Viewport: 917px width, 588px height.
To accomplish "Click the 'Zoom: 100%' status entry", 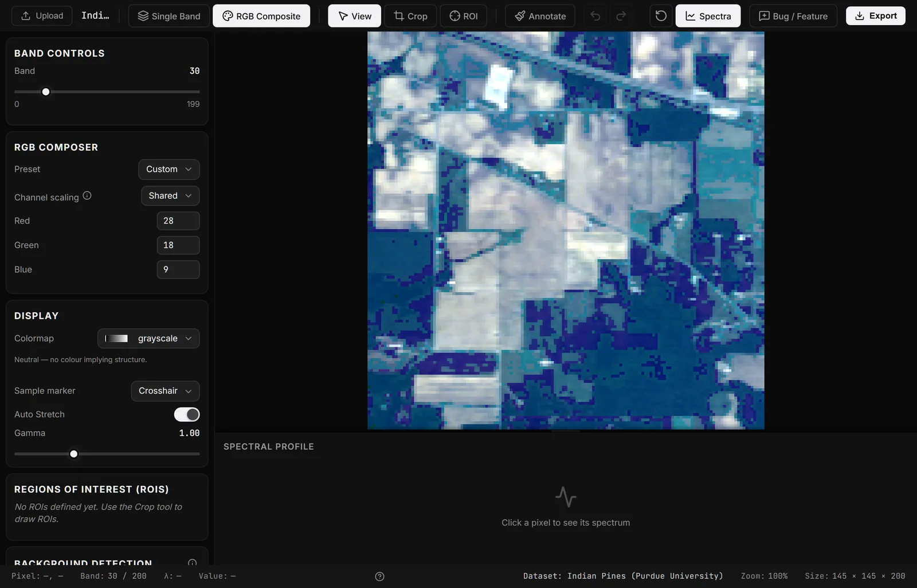I will tap(764, 576).
